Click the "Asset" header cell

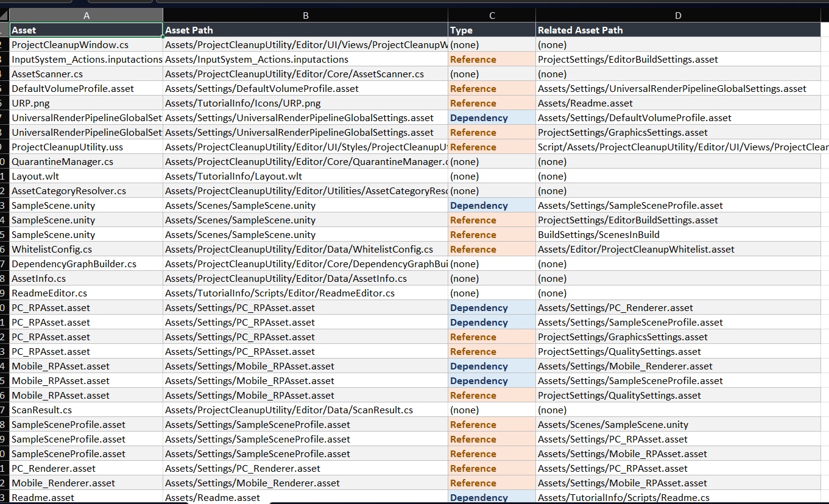click(x=86, y=30)
